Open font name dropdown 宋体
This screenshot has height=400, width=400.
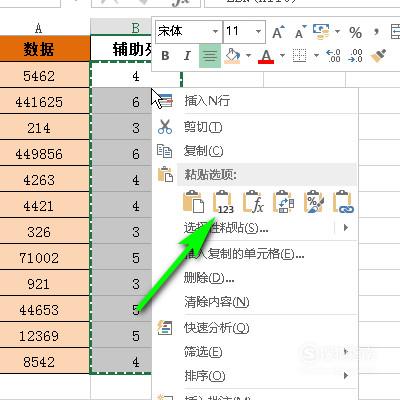coord(215,32)
